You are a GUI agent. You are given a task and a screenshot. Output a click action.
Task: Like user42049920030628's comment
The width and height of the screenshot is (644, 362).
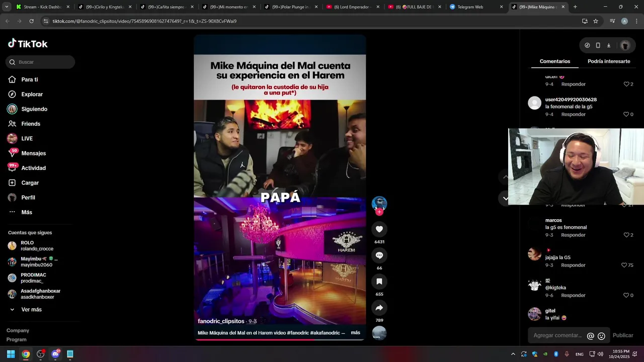626,115
